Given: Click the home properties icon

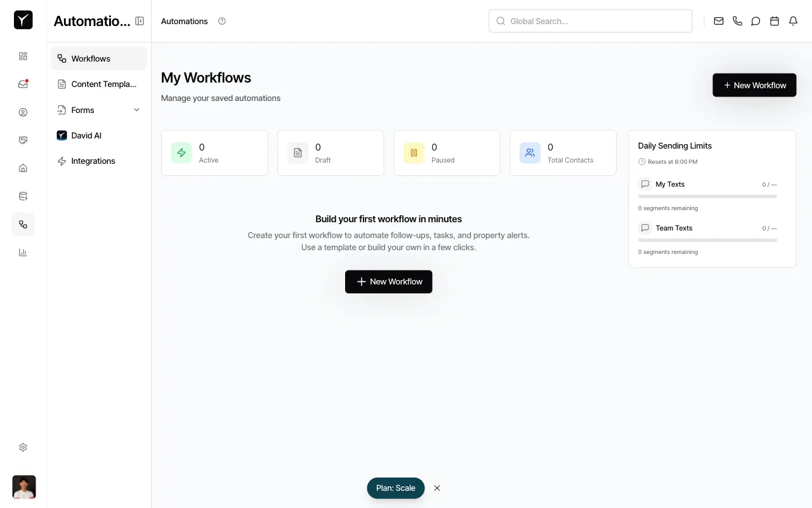Looking at the screenshot, I should 23,168.
